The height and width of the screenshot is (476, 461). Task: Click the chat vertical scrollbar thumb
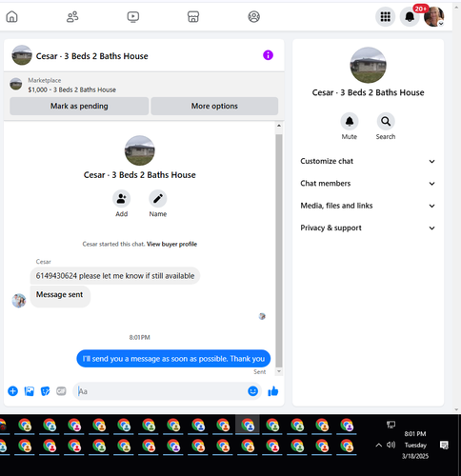click(x=279, y=250)
